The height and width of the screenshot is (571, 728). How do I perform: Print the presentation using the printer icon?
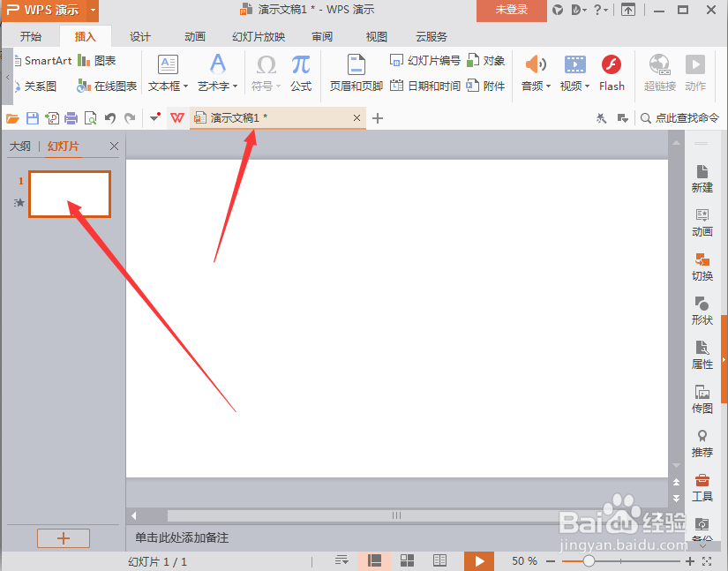click(x=71, y=118)
